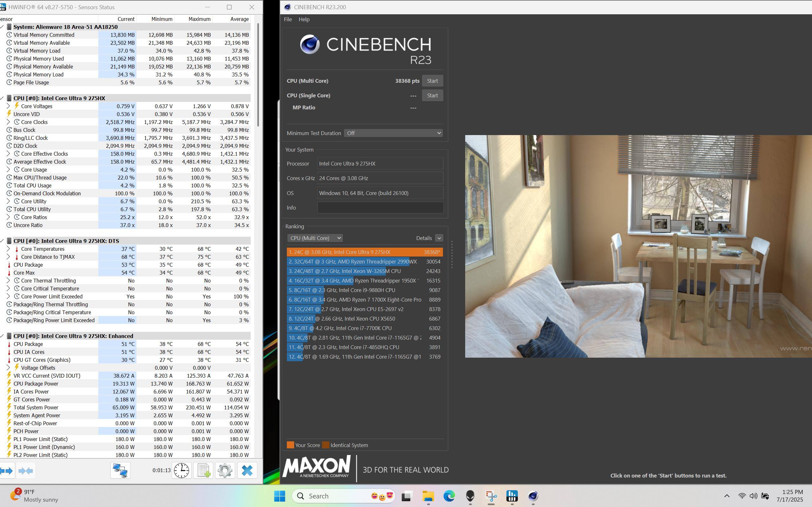Viewport: 812px width, 507px height.
Task: Click the HWiNFO shrink-layout arrows icon
Action: 26,471
